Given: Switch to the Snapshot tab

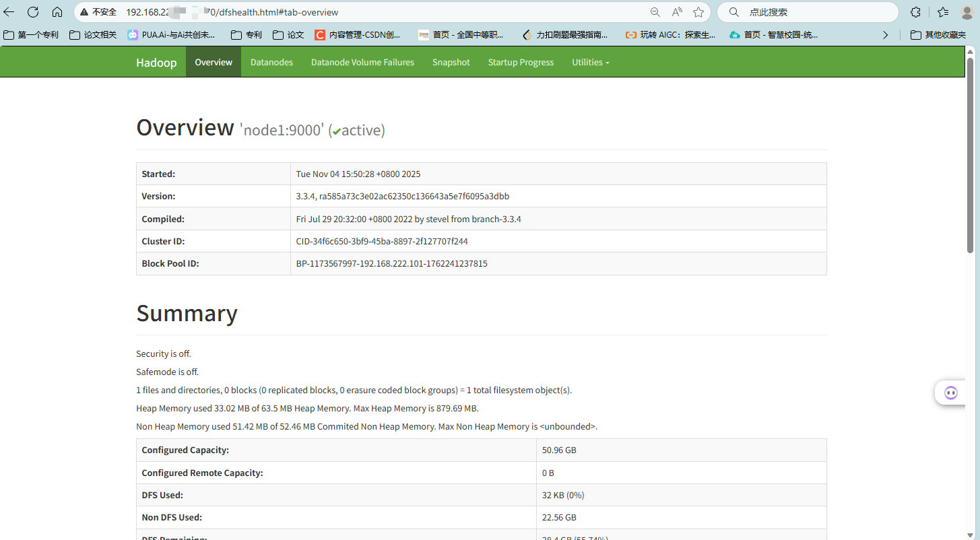Looking at the screenshot, I should (x=451, y=62).
